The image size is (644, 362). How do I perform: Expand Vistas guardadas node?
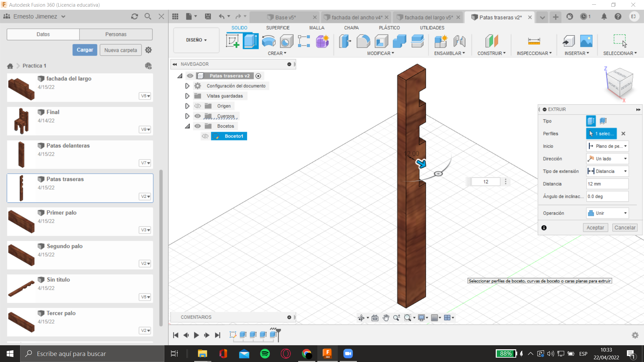187,96
